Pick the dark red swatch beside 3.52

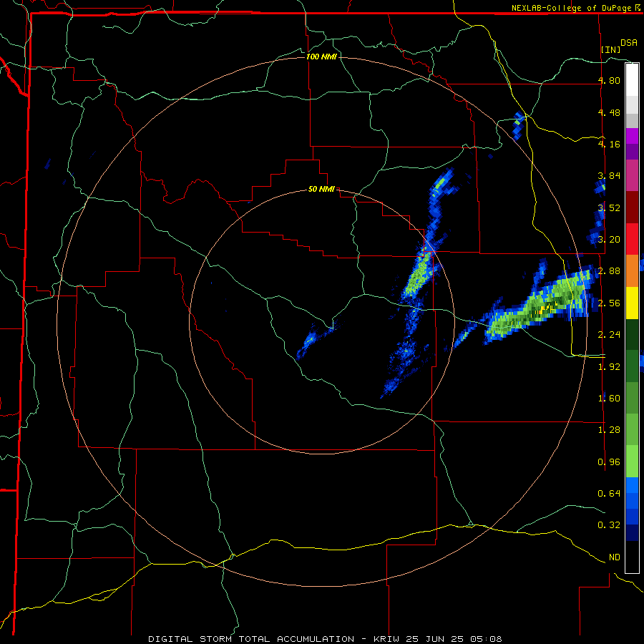pos(632,208)
